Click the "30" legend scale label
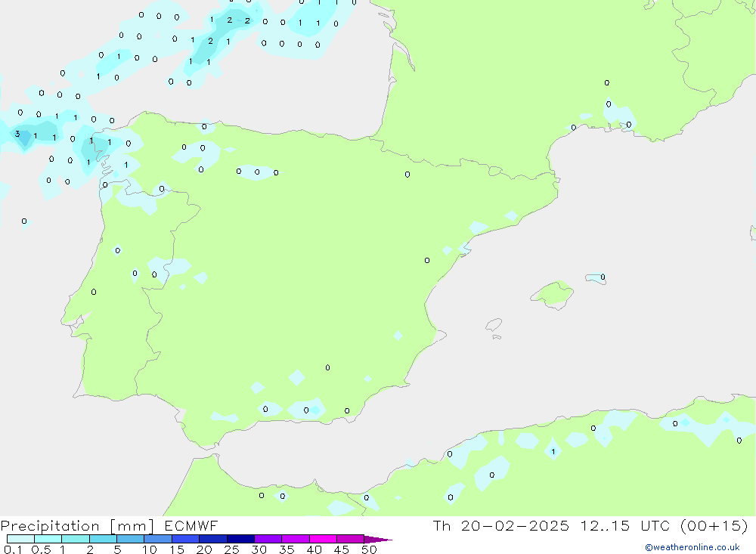Viewport: 756px width, 554px height. pos(259,549)
